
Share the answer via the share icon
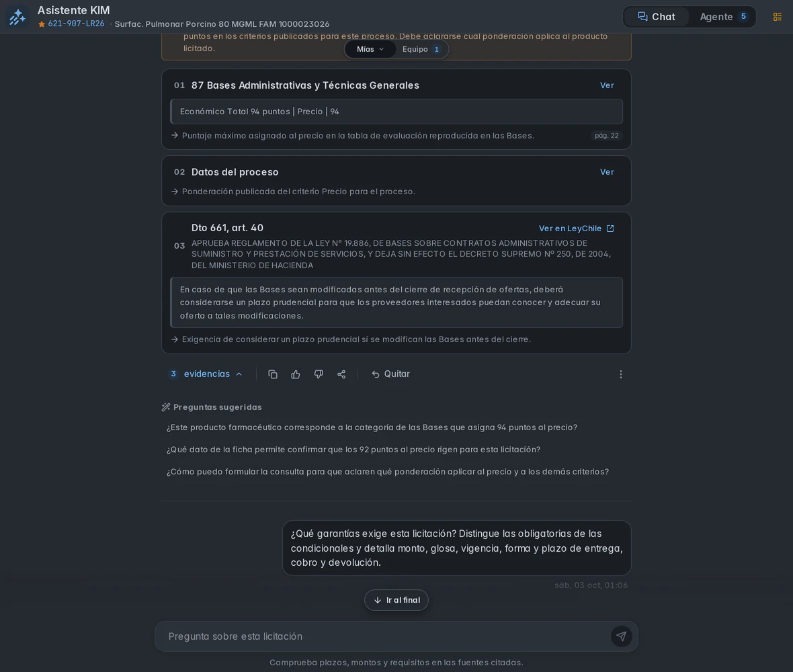341,374
